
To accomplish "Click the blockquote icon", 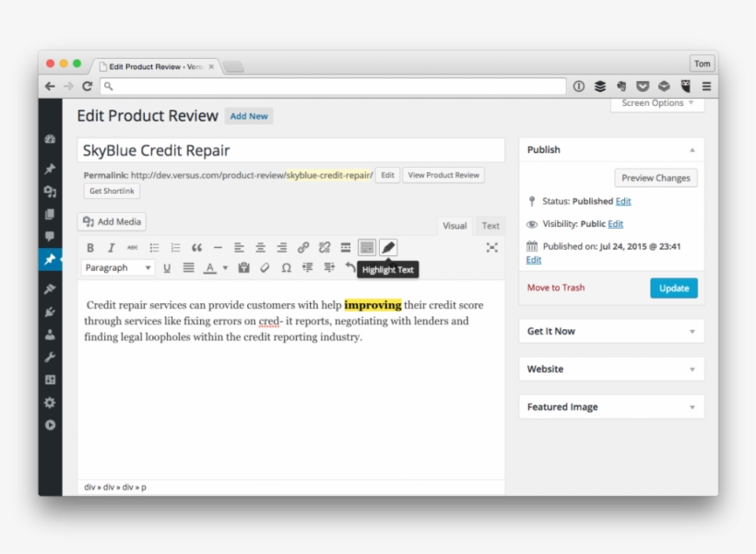I will 195,247.
